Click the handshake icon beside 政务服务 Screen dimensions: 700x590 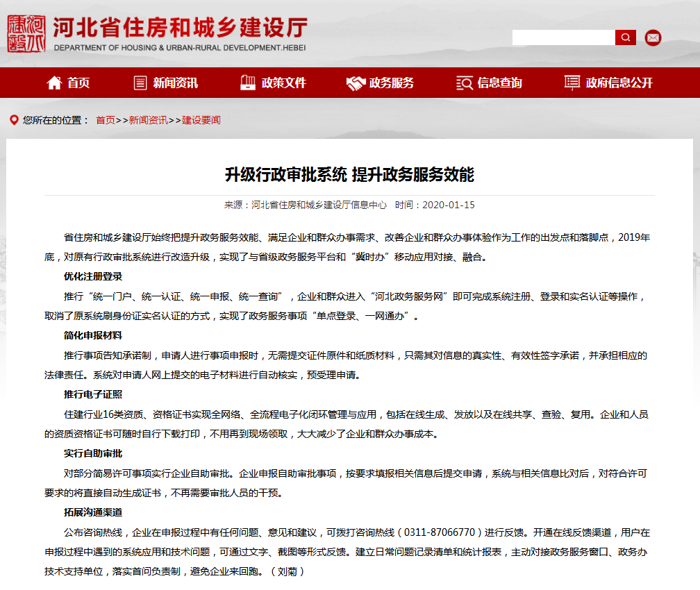(x=356, y=83)
